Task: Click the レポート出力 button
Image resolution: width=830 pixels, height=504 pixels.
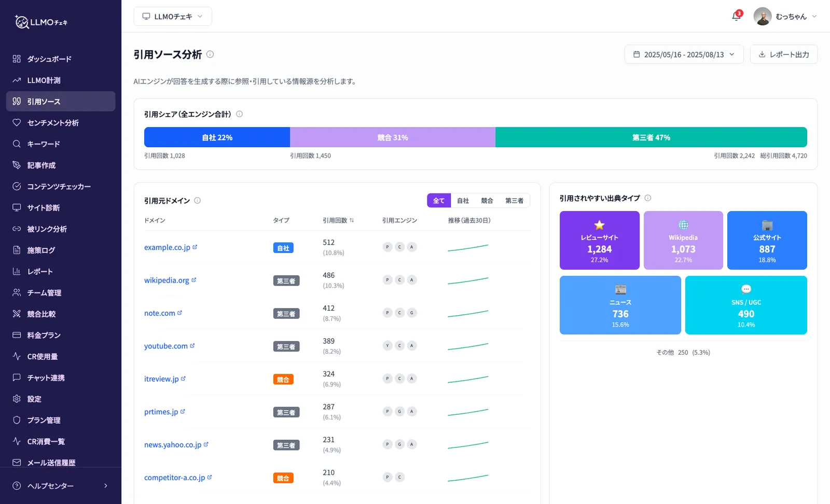Action: (784, 54)
